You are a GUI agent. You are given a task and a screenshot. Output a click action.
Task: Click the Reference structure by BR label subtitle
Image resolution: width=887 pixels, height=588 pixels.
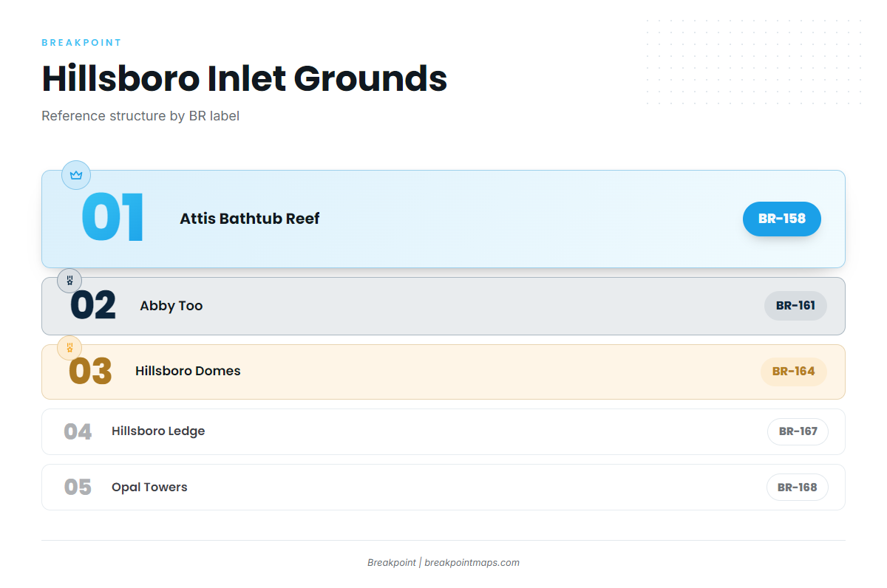tap(140, 116)
